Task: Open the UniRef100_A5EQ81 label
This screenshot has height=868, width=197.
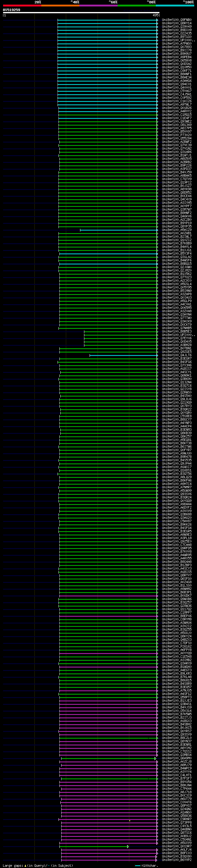Action: click(x=177, y=440)
